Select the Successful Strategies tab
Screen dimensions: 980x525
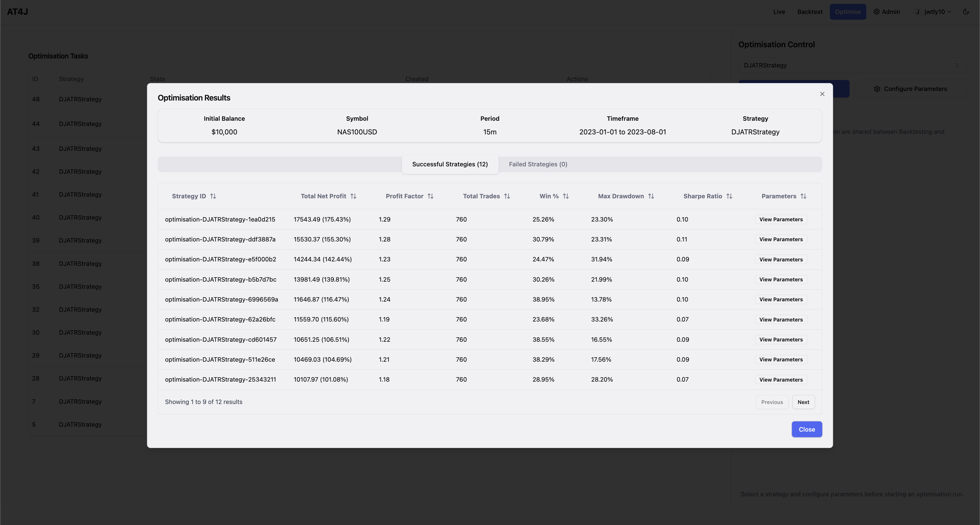click(x=449, y=164)
